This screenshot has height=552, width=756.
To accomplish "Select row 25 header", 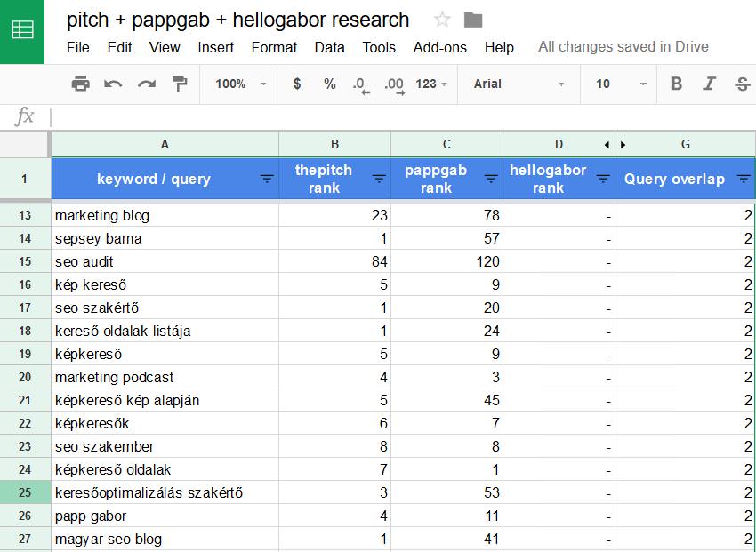I will [x=25, y=492].
